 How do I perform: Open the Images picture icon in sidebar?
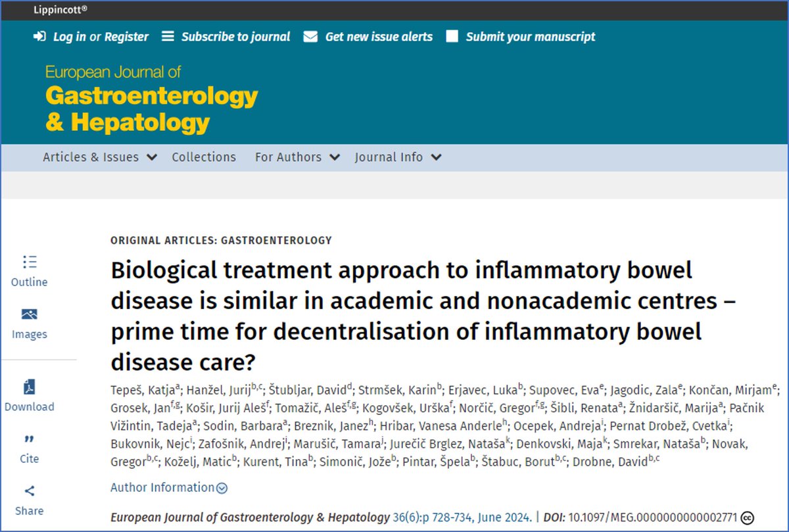(x=30, y=314)
